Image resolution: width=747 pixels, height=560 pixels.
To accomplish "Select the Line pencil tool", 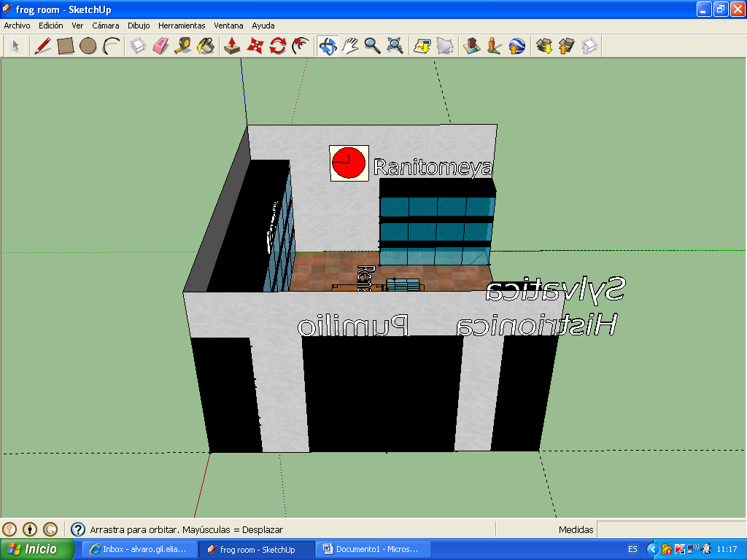I will [43, 46].
